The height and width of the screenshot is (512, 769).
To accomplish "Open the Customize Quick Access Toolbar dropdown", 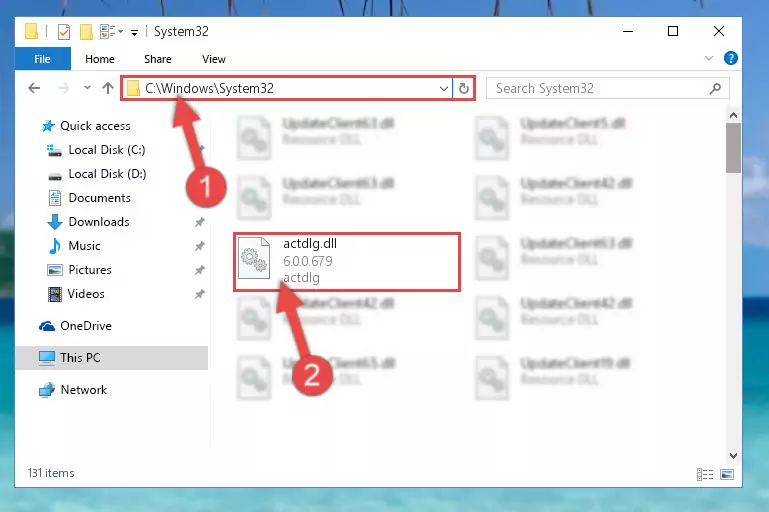I will point(134,33).
